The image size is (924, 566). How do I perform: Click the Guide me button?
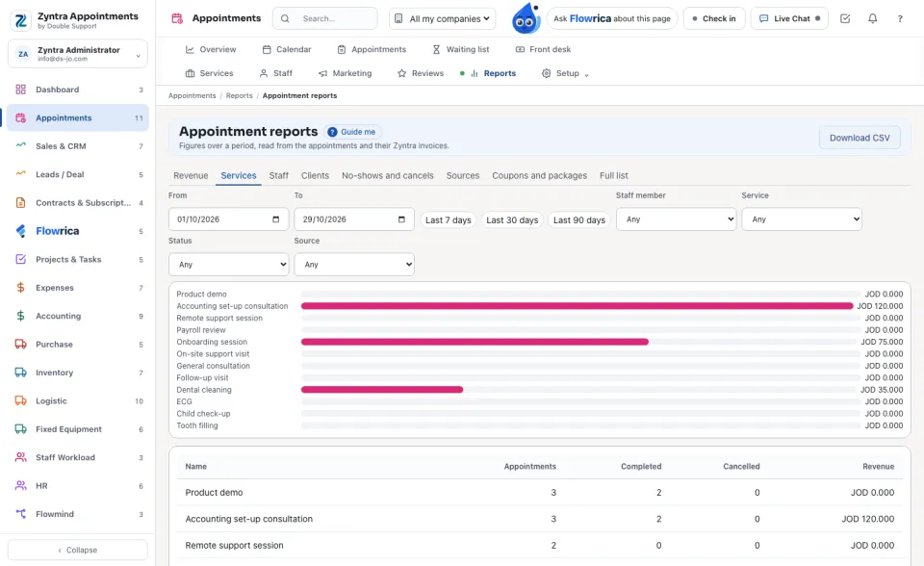pos(352,132)
